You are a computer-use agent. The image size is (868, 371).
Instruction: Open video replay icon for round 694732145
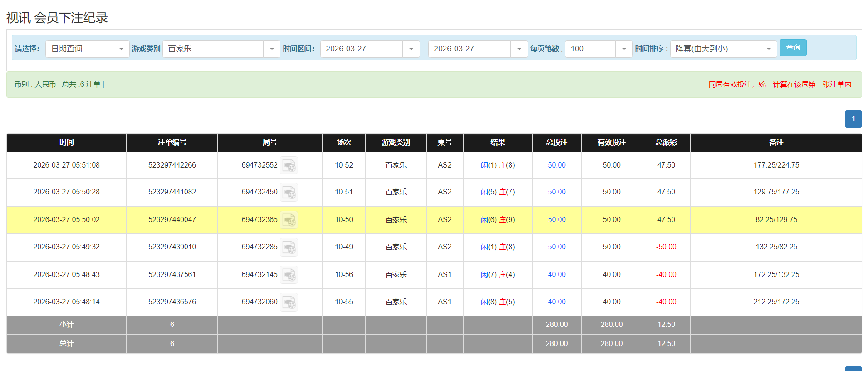coord(289,275)
